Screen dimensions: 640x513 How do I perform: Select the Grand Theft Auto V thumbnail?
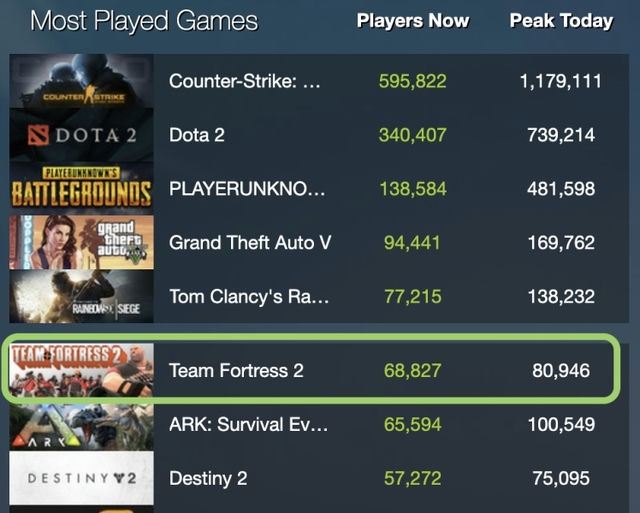pos(81,242)
